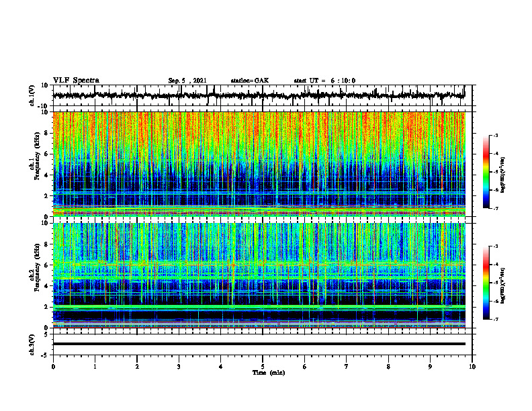Click the "5" tick on ch.3(V) axis
The width and height of the screenshot is (532, 411).
click(x=47, y=334)
